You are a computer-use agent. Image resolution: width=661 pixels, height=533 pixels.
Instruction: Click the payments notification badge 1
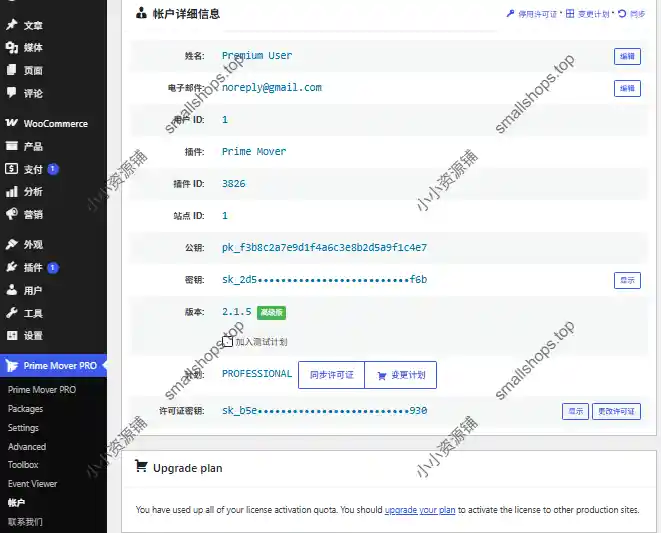tap(53, 169)
